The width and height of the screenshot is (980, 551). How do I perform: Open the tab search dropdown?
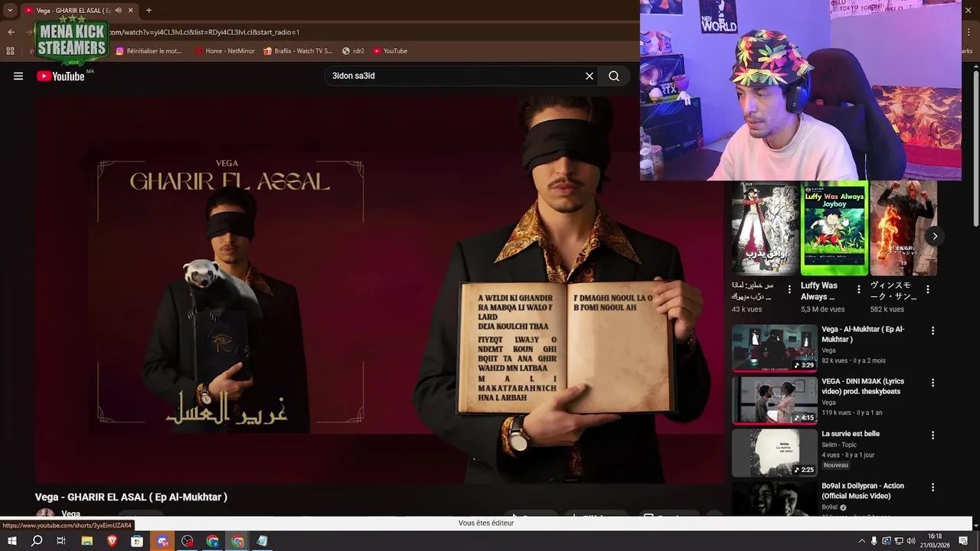pos(9,10)
